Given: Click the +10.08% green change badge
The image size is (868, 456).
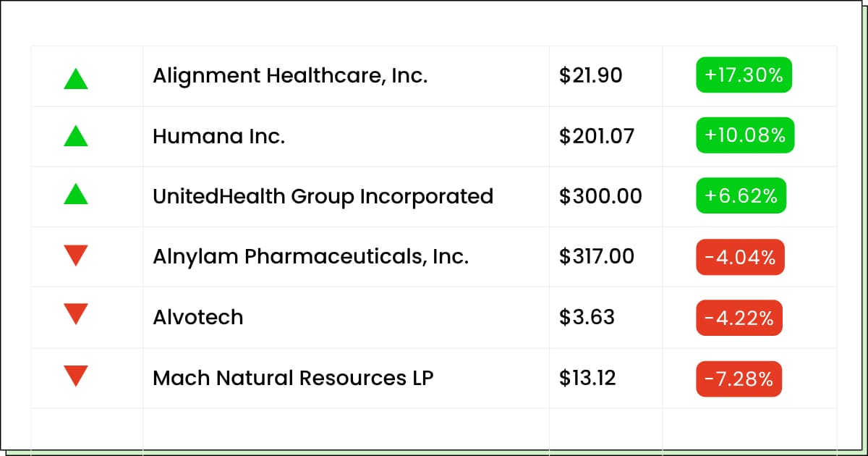Looking at the screenshot, I should coord(745,135).
